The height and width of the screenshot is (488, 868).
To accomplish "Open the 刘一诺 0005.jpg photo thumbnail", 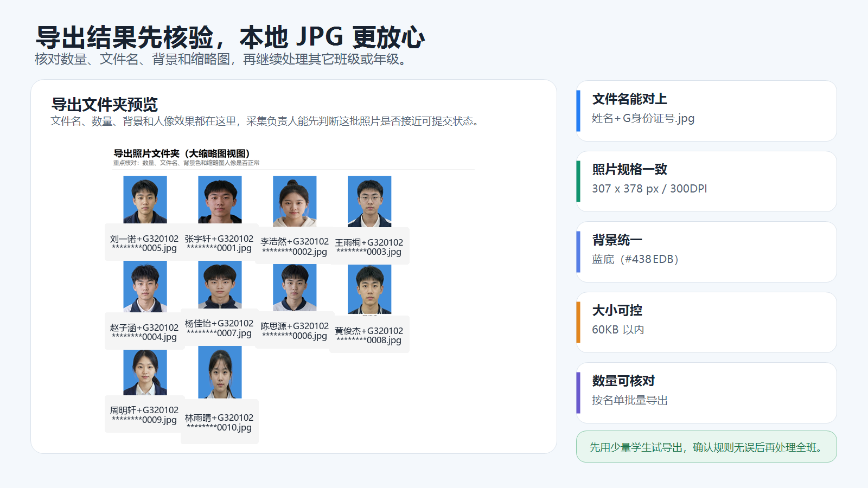I will tap(145, 200).
